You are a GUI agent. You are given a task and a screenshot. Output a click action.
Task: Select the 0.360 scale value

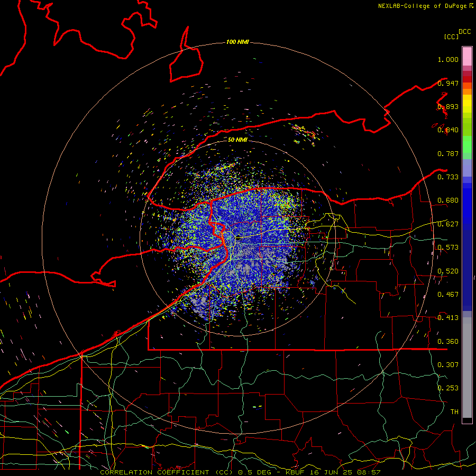[448, 341]
